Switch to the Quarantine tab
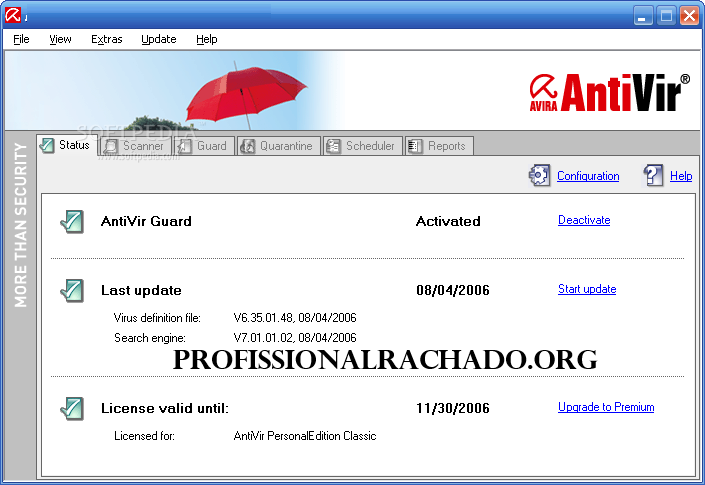The image size is (705, 485). point(279,146)
